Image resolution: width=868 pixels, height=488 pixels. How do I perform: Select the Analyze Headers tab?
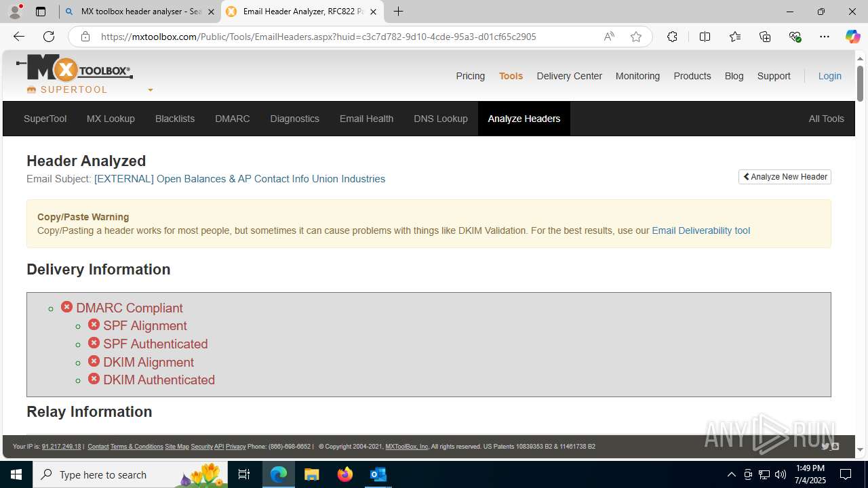coord(524,119)
